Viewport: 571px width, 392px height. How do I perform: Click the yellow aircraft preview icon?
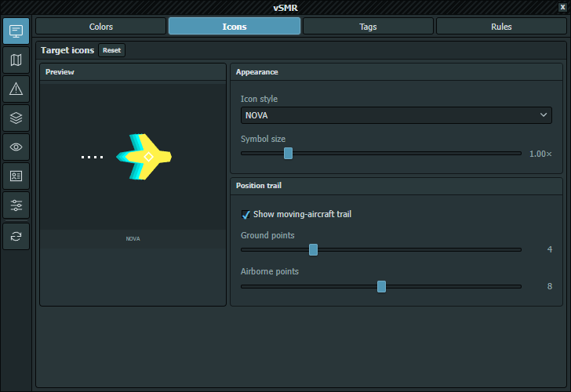[144, 157]
